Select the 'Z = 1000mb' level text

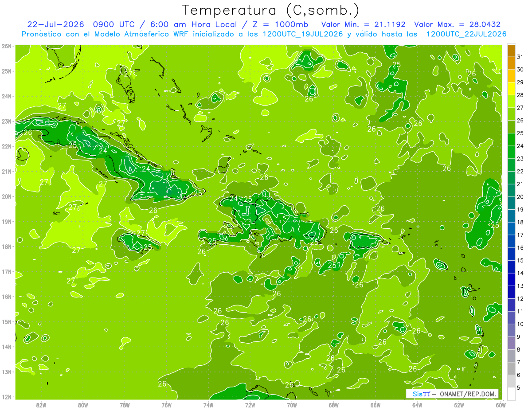pyautogui.click(x=280, y=24)
